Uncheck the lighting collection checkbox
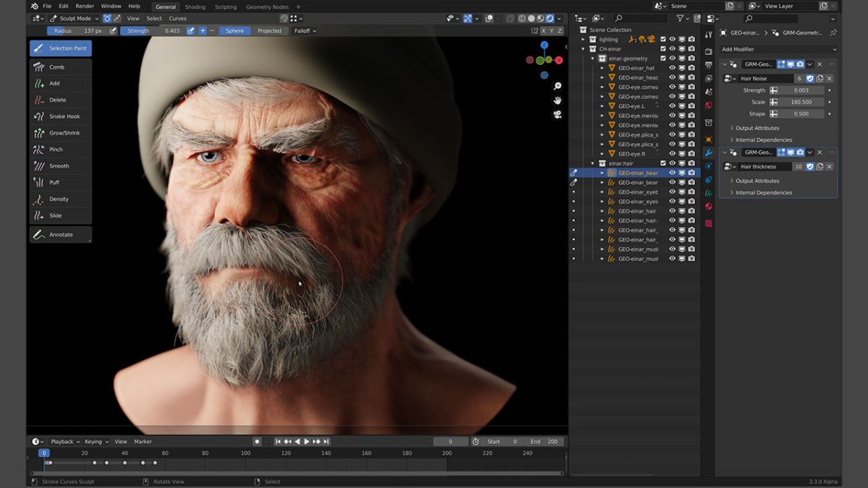868x488 pixels. [x=663, y=39]
